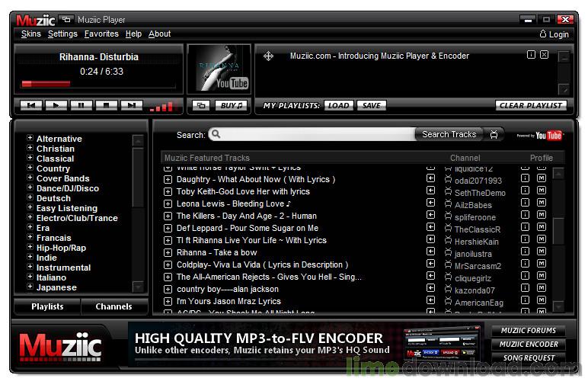Open the Favorites menu
588x391 pixels.
pyautogui.click(x=101, y=34)
